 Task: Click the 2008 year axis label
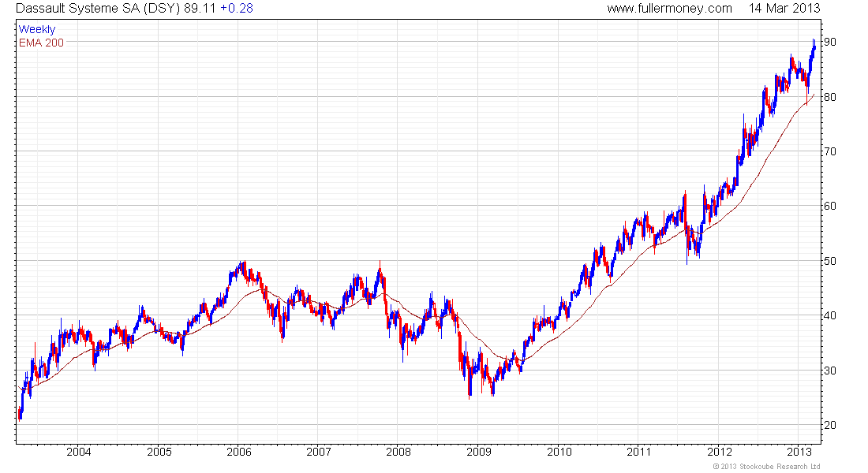[398, 452]
